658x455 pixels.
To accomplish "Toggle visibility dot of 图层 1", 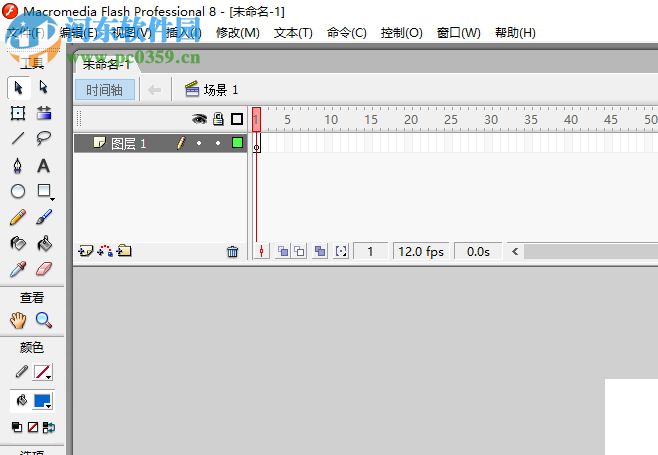I will coord(199,143).
